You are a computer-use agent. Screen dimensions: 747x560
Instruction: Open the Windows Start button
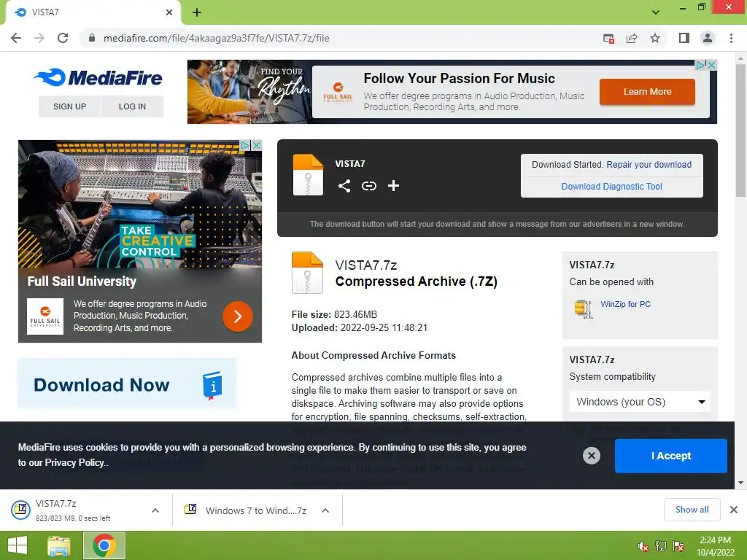[x=18, y=545]
